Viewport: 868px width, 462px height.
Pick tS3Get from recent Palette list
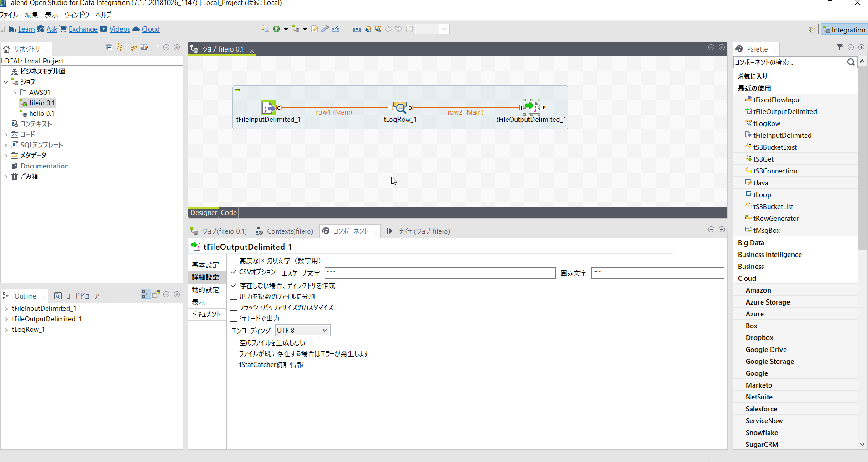(x=763, y=159)
